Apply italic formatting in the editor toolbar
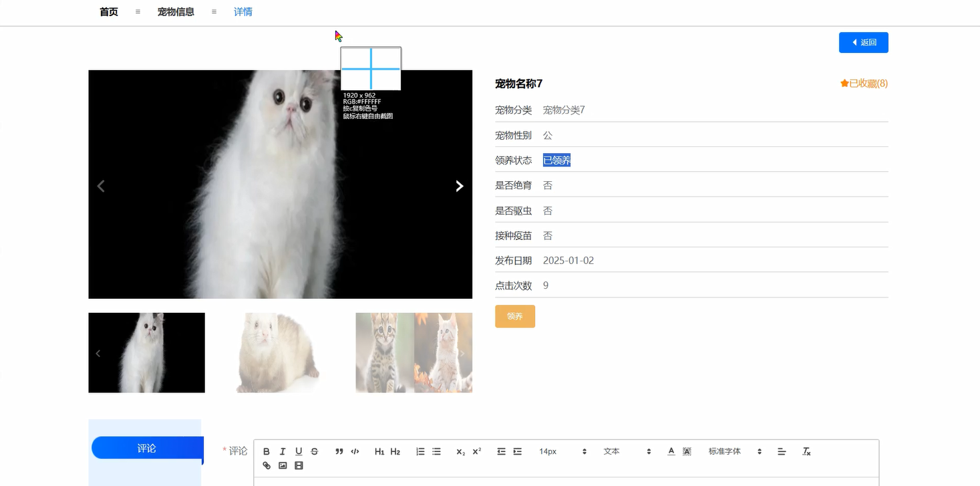 pyautogui.click(x=283, y=451)
